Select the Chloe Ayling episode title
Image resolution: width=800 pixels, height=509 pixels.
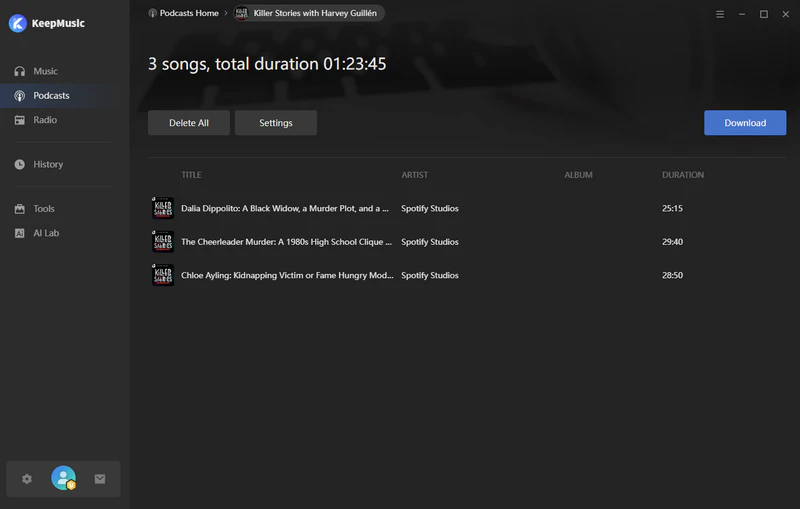tap(287, 275)
